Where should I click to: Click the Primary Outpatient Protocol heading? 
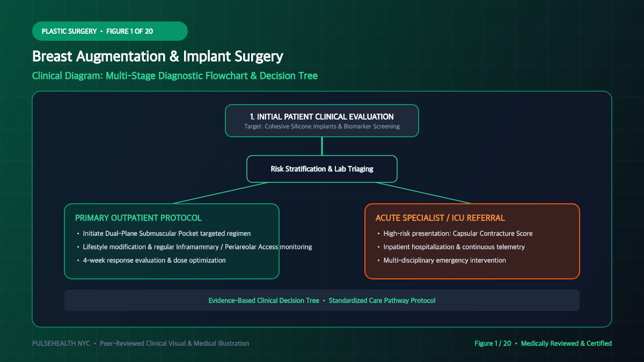[138, 218]
